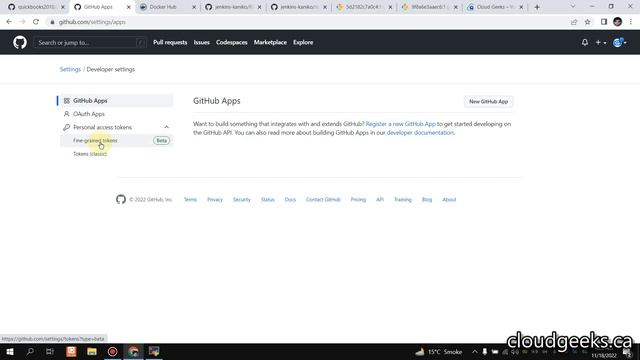Click the Contact GitHub footer link

(323, 200)
